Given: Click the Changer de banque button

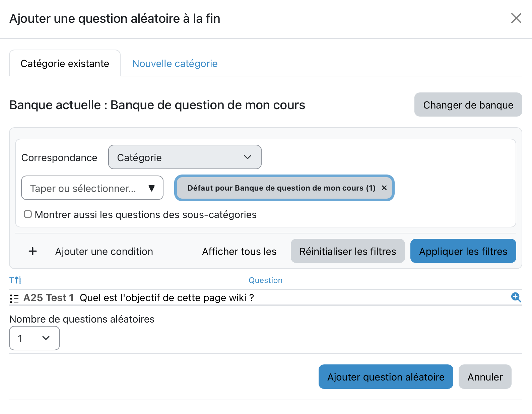Looking at the screenshot, I should (468, 105).
